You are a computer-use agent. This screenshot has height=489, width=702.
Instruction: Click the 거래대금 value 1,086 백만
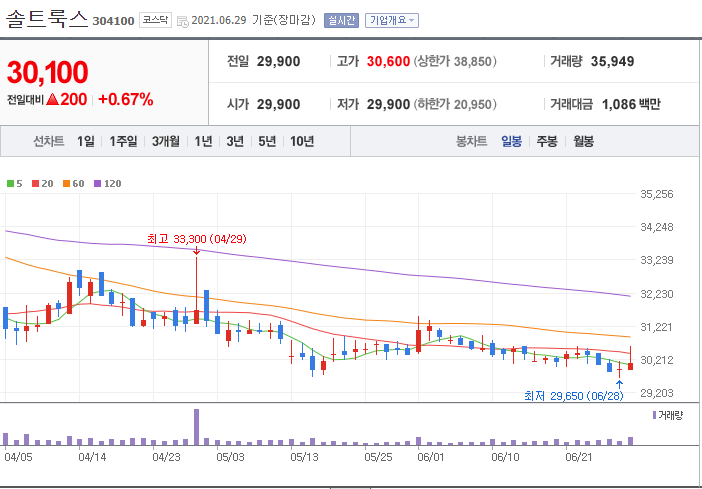coord(631,104)
